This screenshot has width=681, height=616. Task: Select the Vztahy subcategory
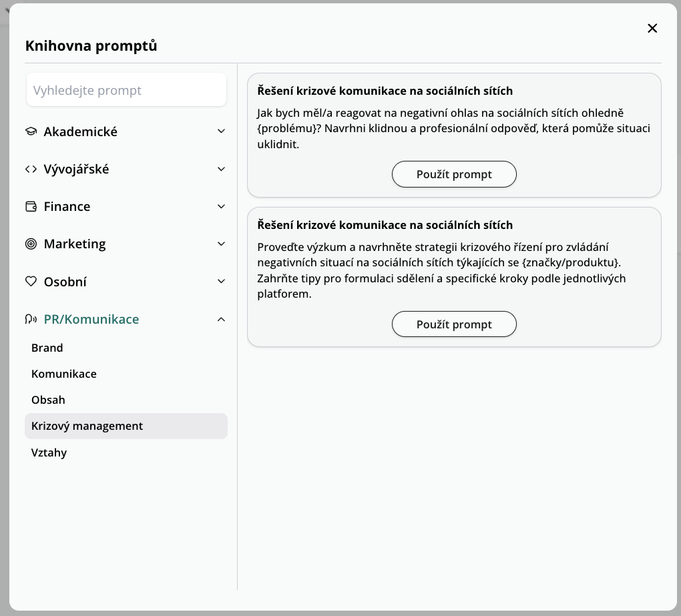49,452
